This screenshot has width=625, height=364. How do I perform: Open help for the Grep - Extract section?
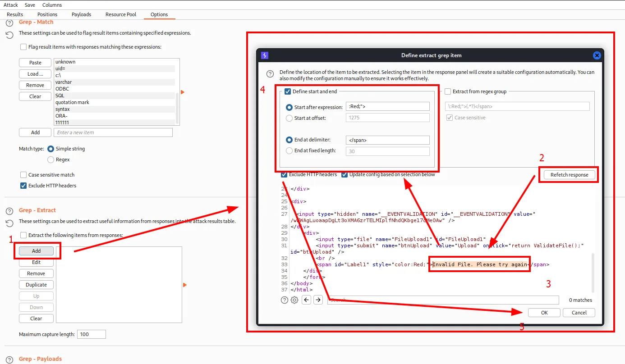pos(9,211)
